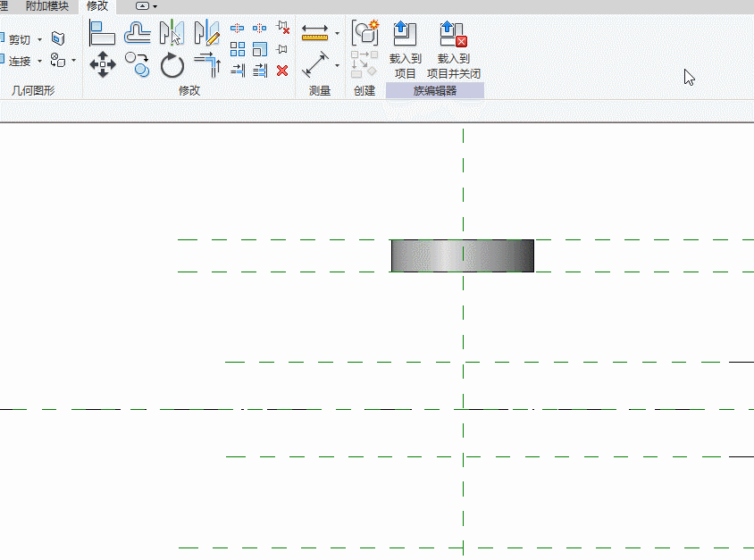Click the 族编辑器 panel title
Image resolution: width=754 pixels, height=560 pixels.
[x=435, y=91]
